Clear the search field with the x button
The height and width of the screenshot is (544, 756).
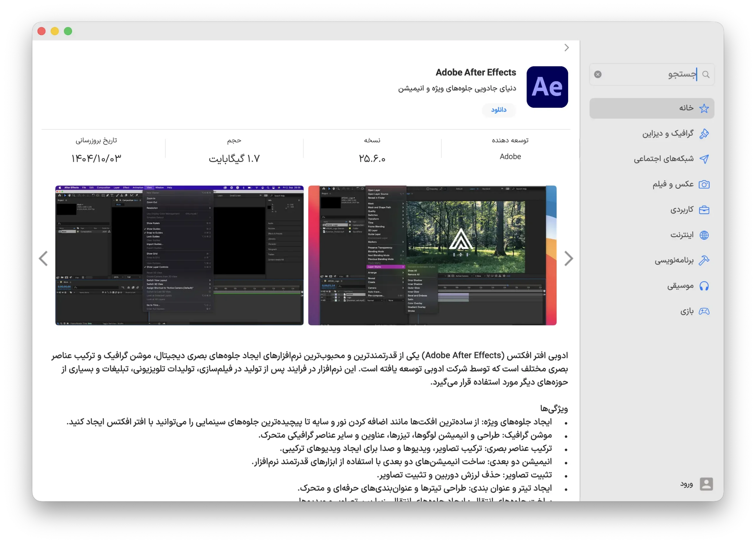598,74
